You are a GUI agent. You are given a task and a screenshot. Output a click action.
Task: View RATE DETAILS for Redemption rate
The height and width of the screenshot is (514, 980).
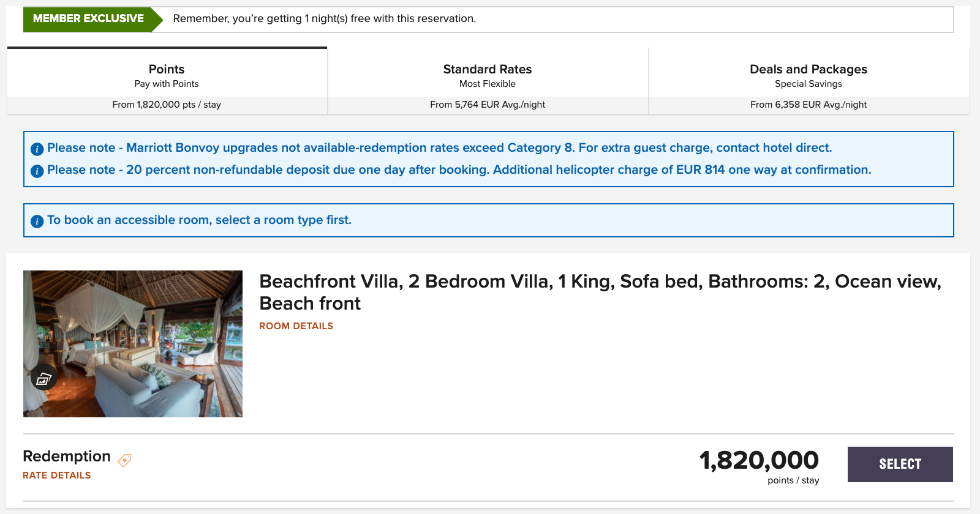(x=56, y=475)
